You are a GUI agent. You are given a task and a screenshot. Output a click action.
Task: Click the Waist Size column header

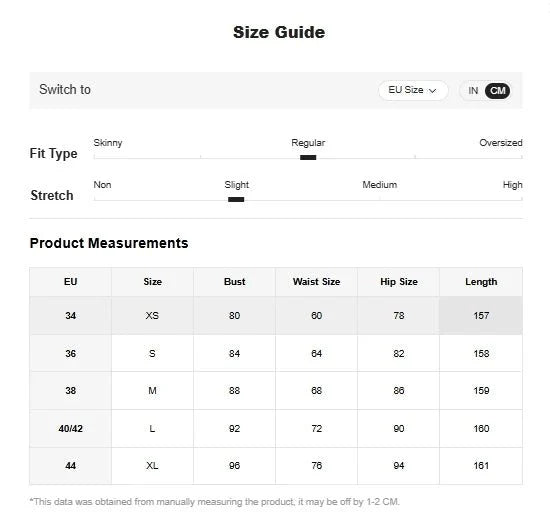point(316,282)
